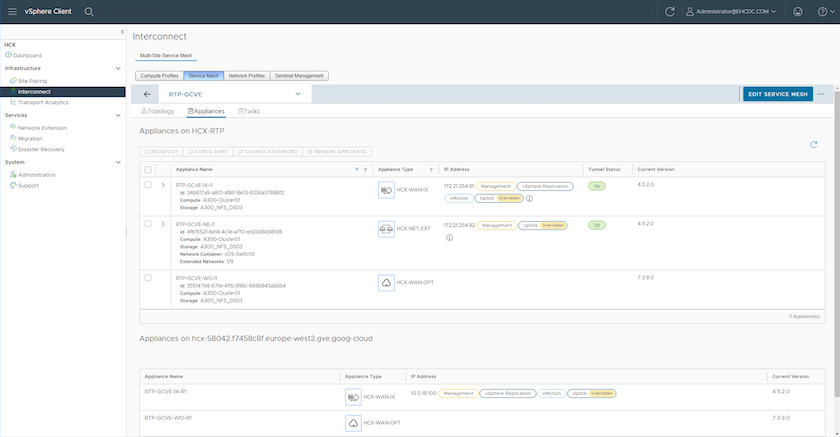840x437 pixels.
Task: Open the smiley feedback icon
Action: [x=797, y=11]
